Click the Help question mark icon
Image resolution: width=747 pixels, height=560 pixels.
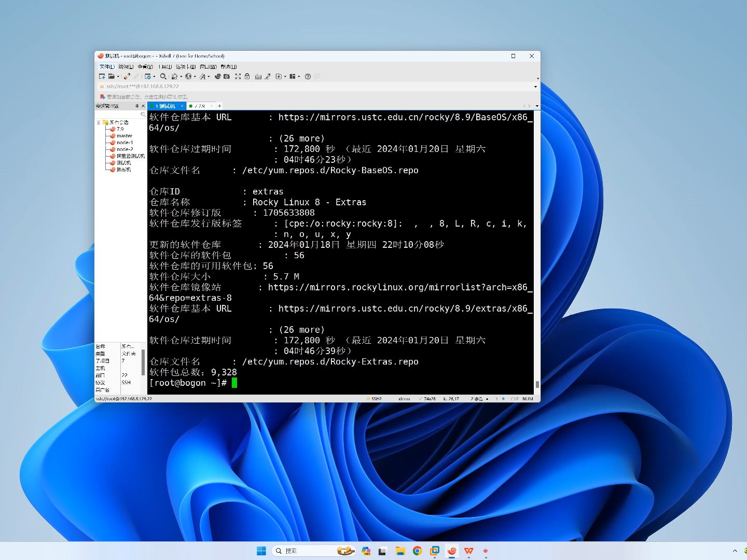coord(308,76)
